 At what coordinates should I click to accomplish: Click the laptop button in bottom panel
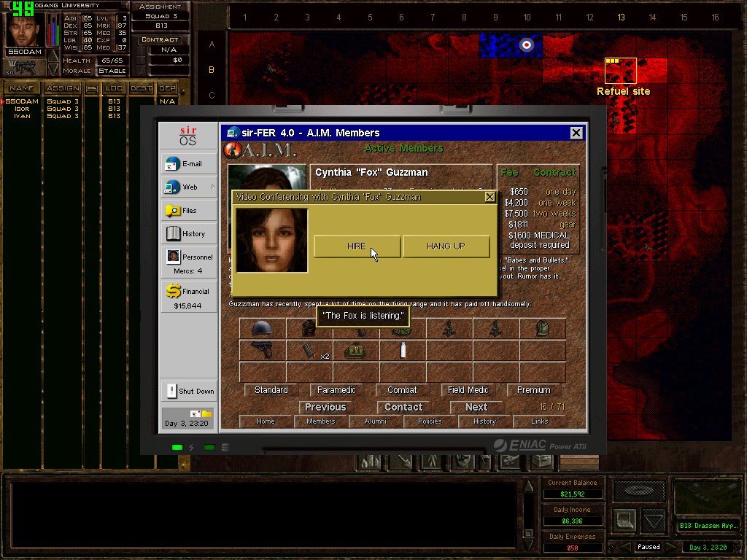click(x=625, y=519)
